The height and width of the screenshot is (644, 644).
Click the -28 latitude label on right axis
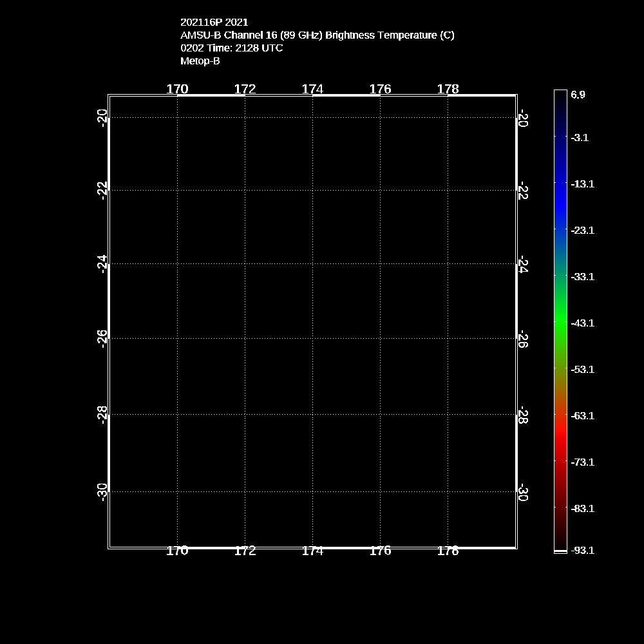pos(523,416)
